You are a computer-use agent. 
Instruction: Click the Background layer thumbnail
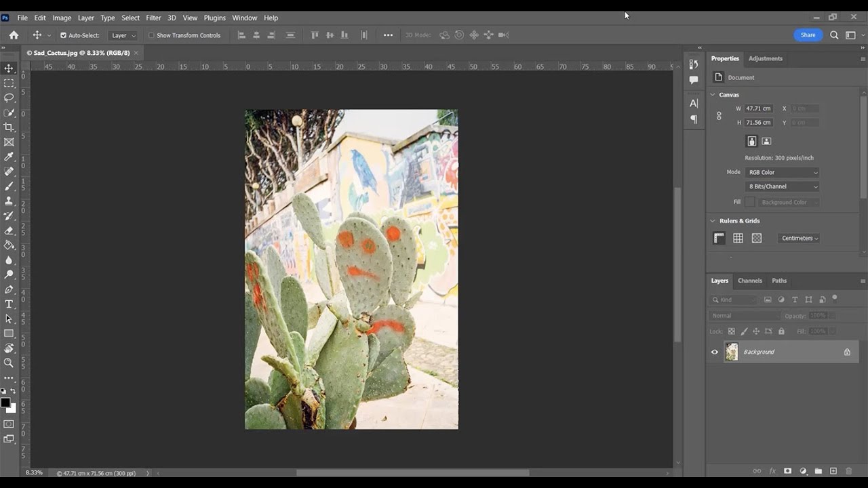click(731, 352)
